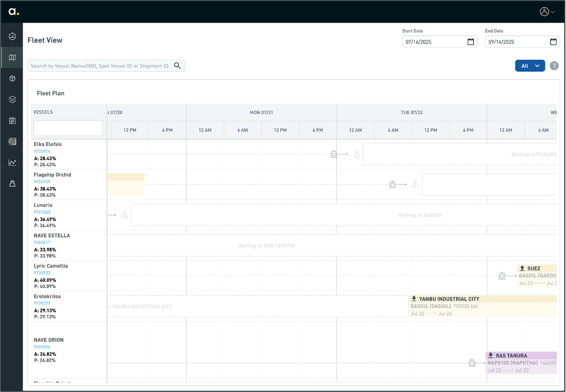This screenshot has width=566, height=392.
Task: Open the line chart analytics sidebar icon
Action: tap(12, 162)
